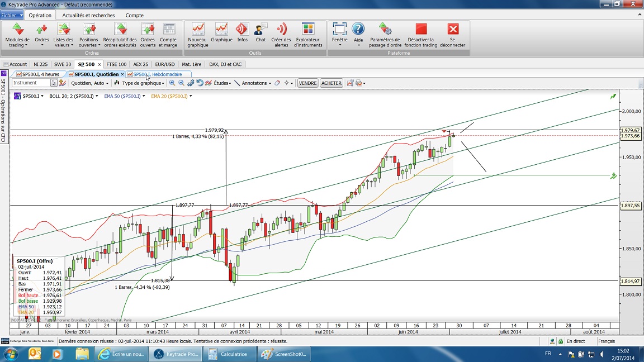
Task: Open the Ordres ribbon button
Action: point(41,35)
